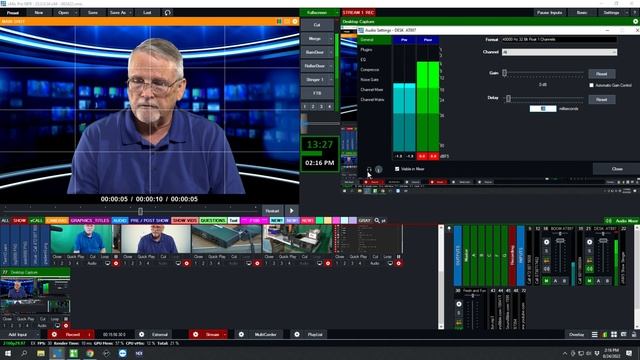Click the Delay slider handle in Audio Settings
The height and width of the screenshot is (360, 640).
[508, 98]
